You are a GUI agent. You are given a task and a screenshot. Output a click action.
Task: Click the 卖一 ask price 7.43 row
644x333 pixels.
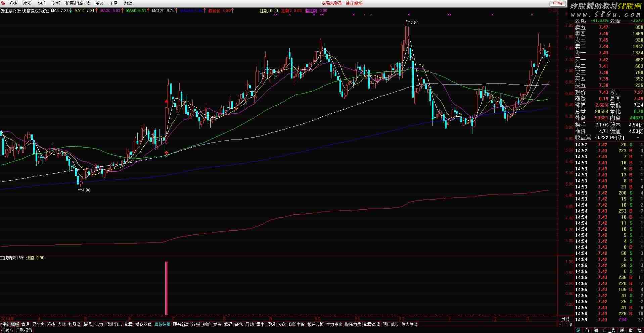609,53
